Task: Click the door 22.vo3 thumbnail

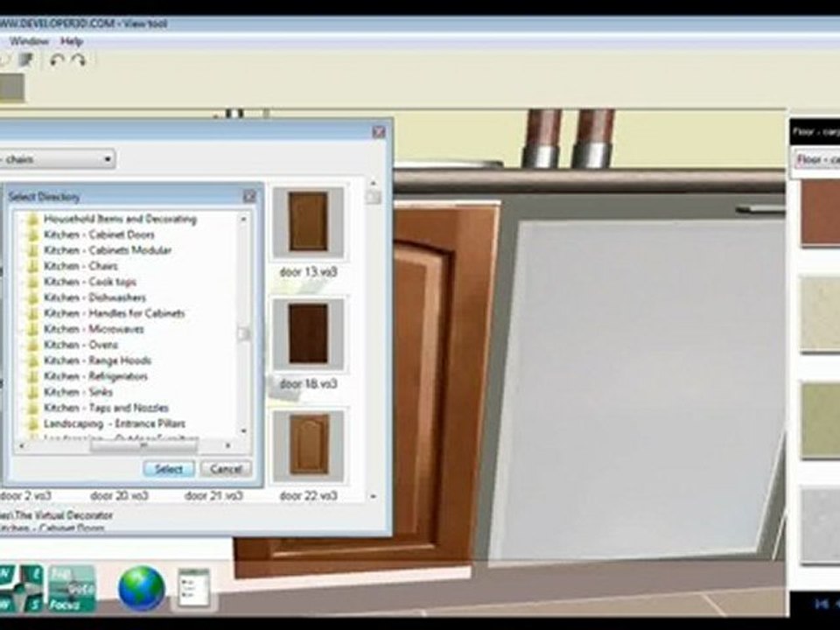Action: [308, 445]
